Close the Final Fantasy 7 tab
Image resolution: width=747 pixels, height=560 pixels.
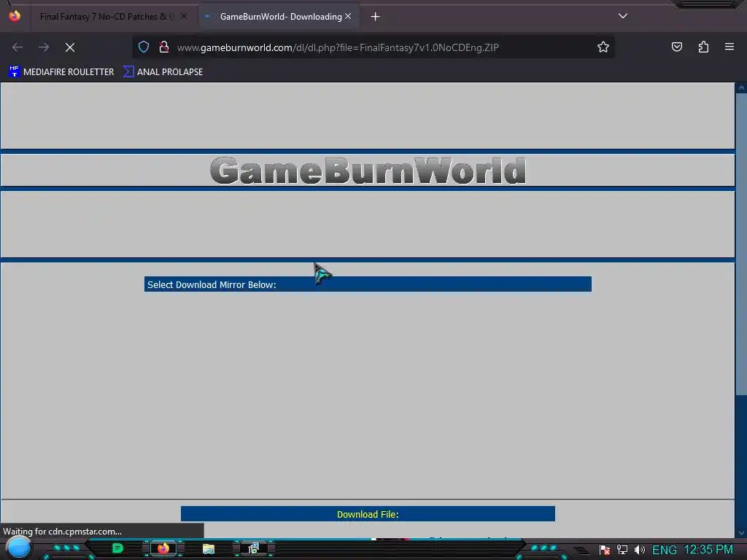[184, 16]
